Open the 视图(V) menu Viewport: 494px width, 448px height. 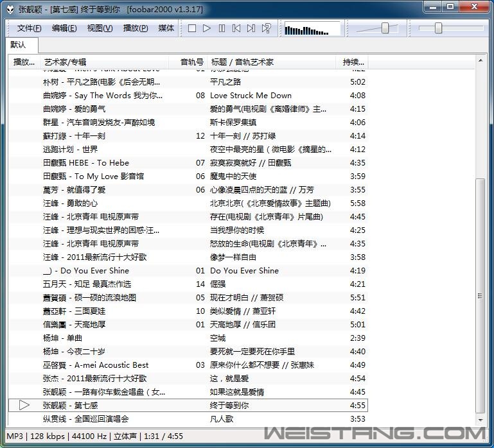pyautogui.click(x=100, y=28)
